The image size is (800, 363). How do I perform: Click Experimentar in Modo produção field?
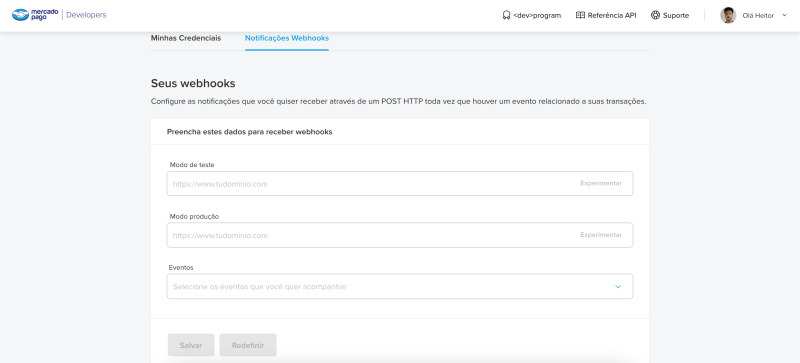point(601,235)
